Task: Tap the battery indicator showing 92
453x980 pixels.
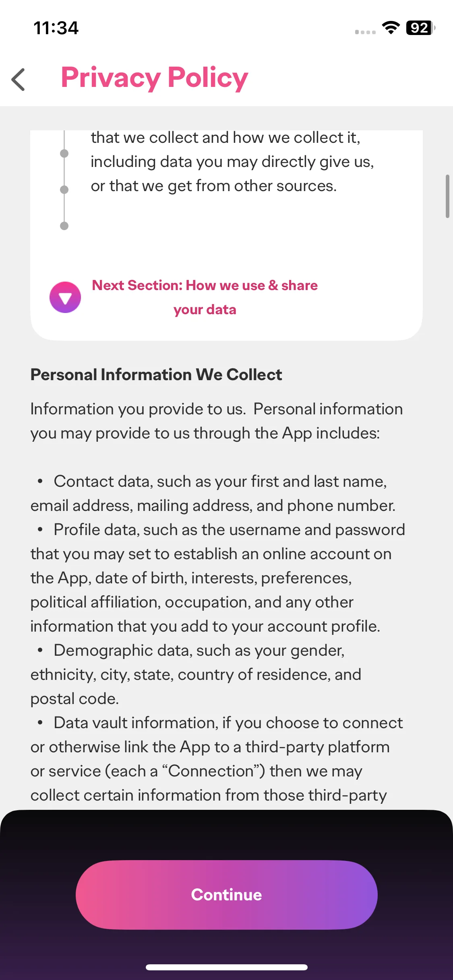Action: 421,28
